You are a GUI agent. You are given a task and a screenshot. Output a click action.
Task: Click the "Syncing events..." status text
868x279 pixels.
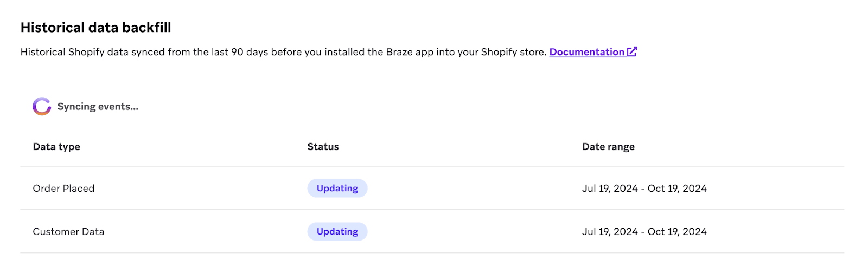tap(98, 107)
